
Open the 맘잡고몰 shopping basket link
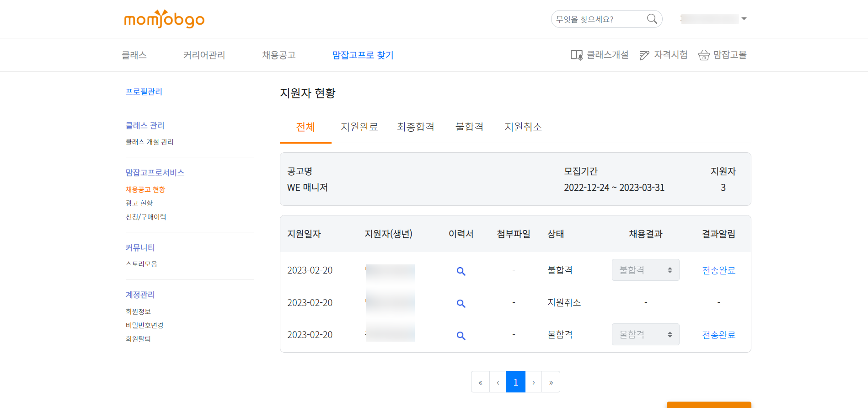tap(722, 55)
